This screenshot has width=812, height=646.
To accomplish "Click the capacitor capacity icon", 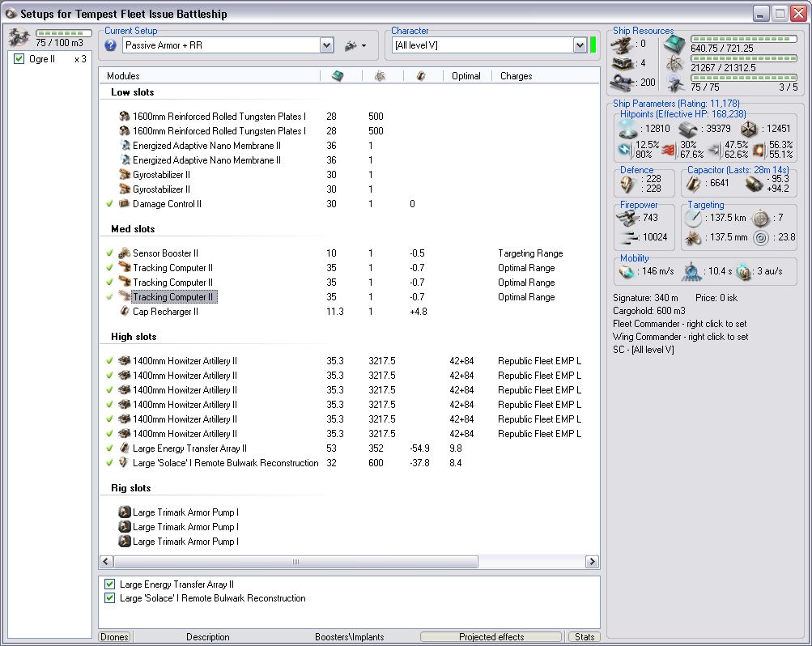I will pos(694,183).
